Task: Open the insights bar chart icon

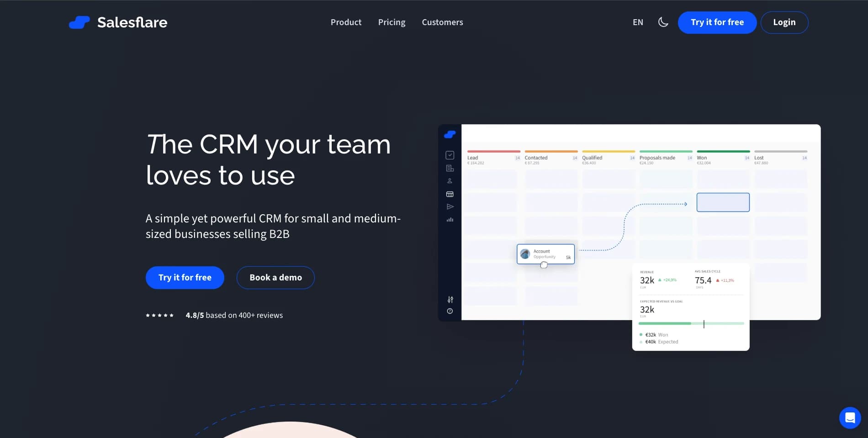Action: click(450, 219)
